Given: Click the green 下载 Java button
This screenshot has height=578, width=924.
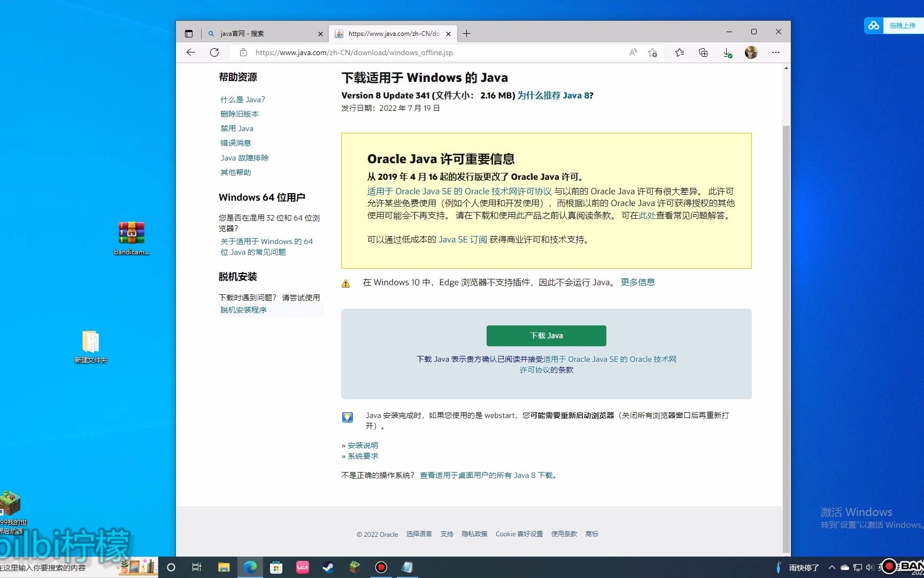Looking at the screenshot, I should (546, 336).
